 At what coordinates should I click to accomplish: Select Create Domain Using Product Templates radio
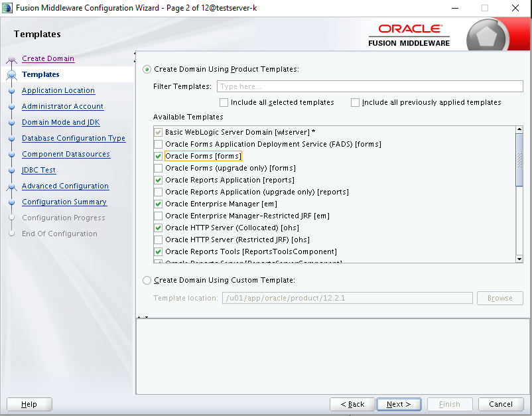pyautogui.click(x=147, y=70)
